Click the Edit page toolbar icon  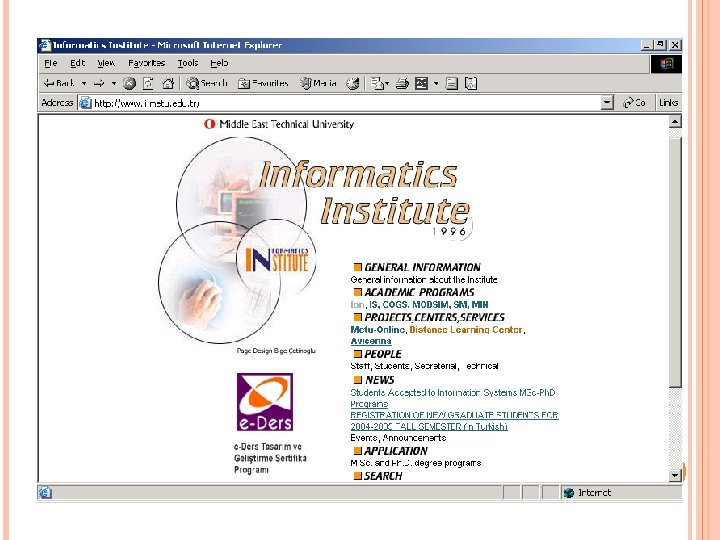click(x=422, y=83)
